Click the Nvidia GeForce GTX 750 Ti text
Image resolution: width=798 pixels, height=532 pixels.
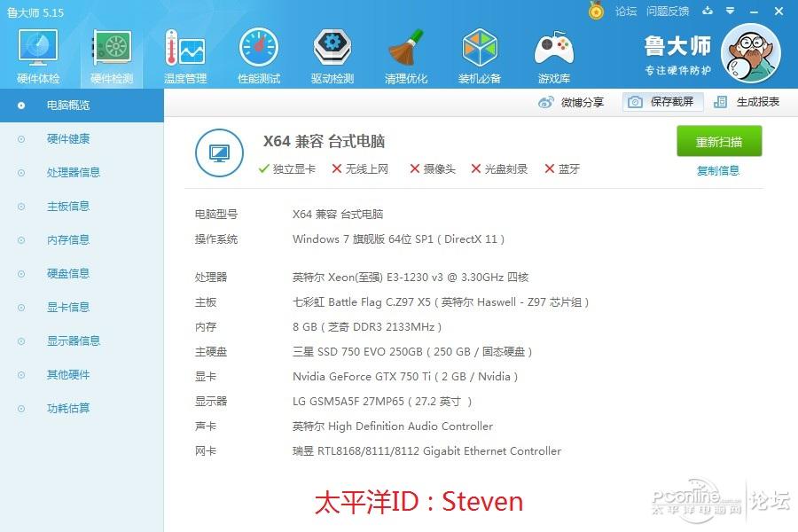pyautogui.click(x=405, y=377)
